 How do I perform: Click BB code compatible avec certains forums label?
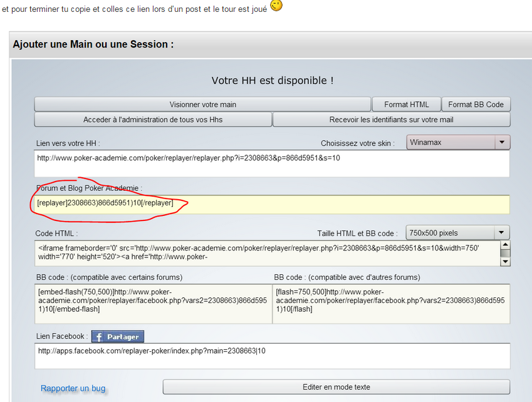pyautogui.click(x=109, y=277)
